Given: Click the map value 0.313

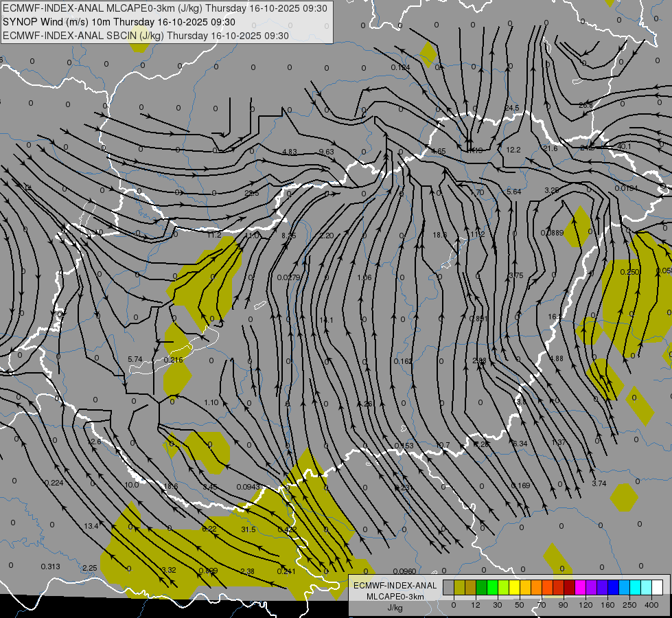Looking at the screenshot, I should click(x=51, y=566).
